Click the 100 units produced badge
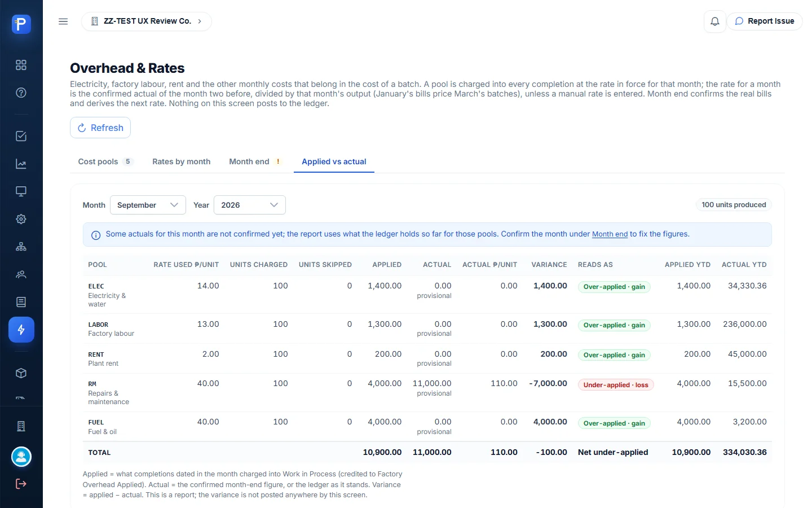Viewport: 812px width, 508px height. coord(734,205)
